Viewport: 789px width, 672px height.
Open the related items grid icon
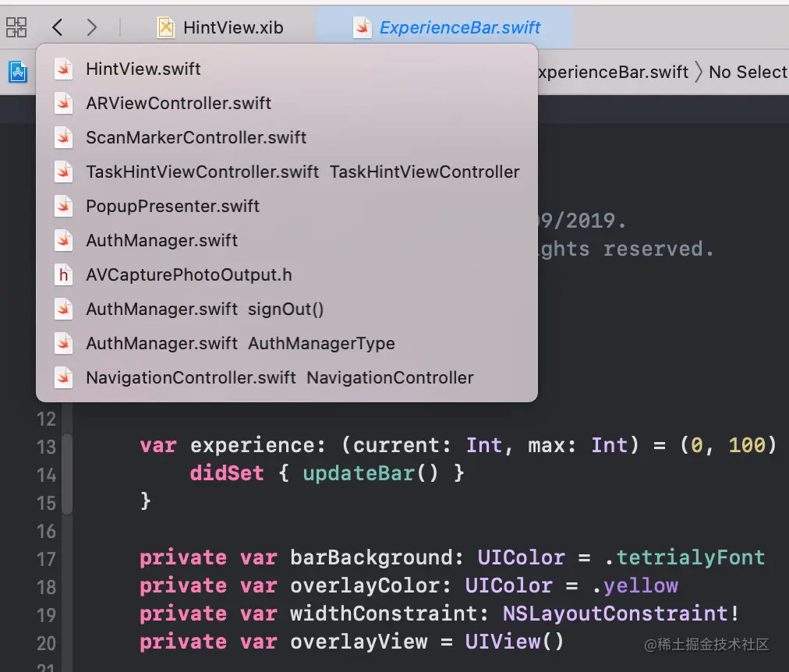tap(16, 27)
